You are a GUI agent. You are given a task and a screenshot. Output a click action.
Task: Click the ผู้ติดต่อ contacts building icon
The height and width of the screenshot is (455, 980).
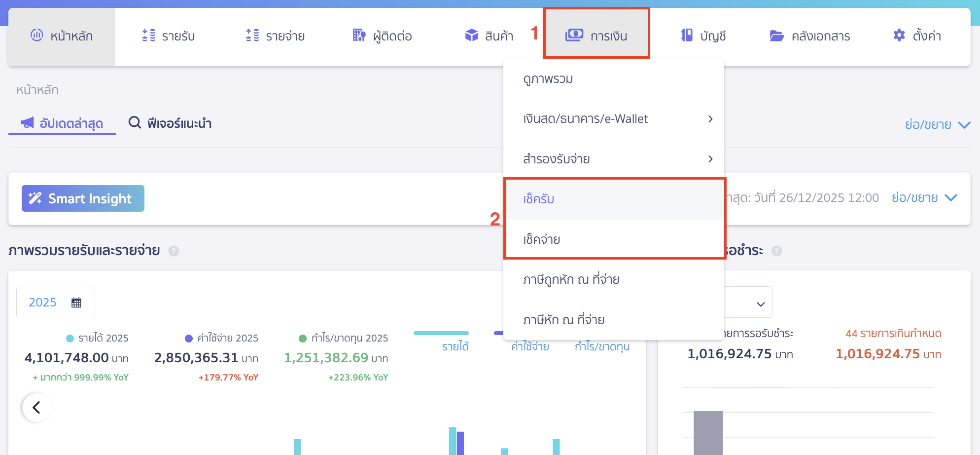(x=359, y=35)
